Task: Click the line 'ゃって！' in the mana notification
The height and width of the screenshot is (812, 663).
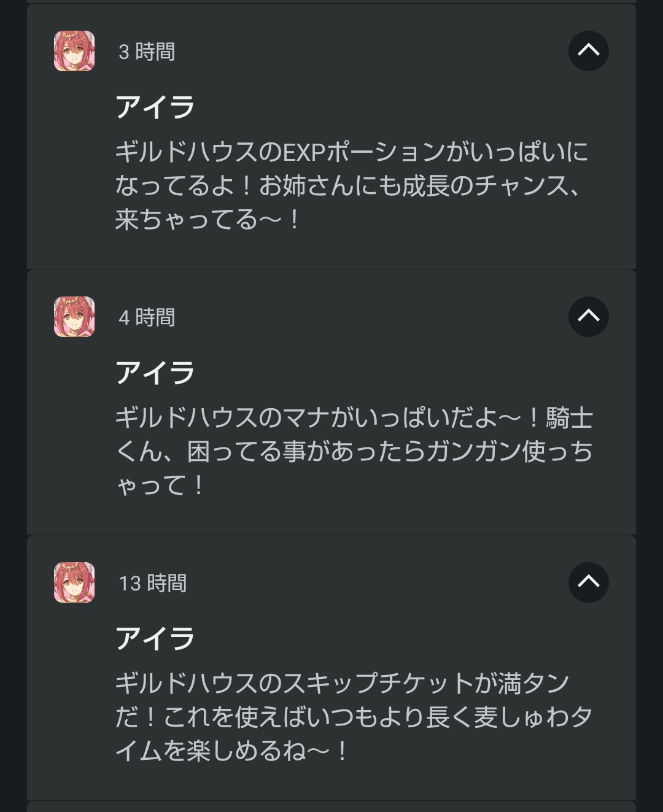Action: coord(160,485)
